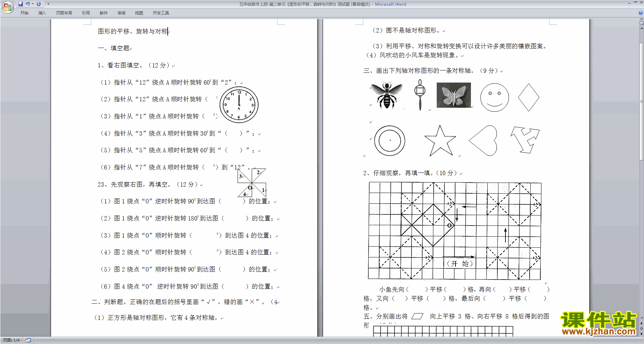Image resolution: width=644 pixels, height=344 pixels.
Task: Select the heart shape
Action: pos(483,141)
